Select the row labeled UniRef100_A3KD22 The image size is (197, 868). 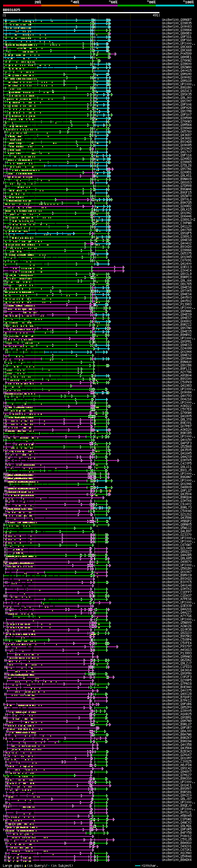177,406
